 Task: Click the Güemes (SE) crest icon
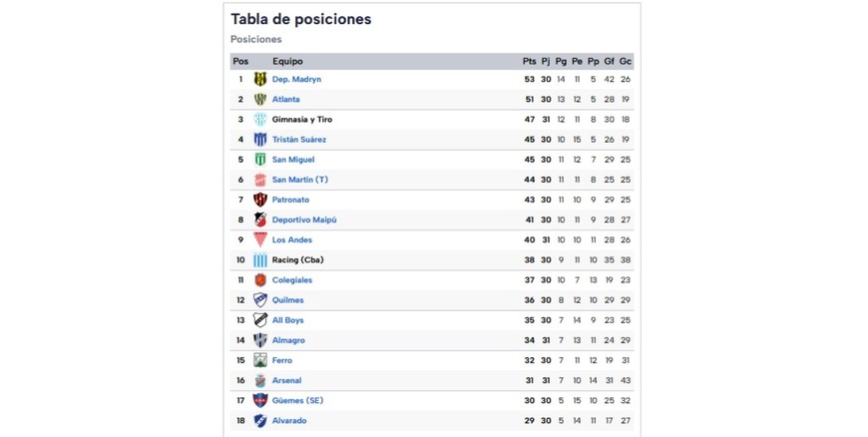point(260,400)
